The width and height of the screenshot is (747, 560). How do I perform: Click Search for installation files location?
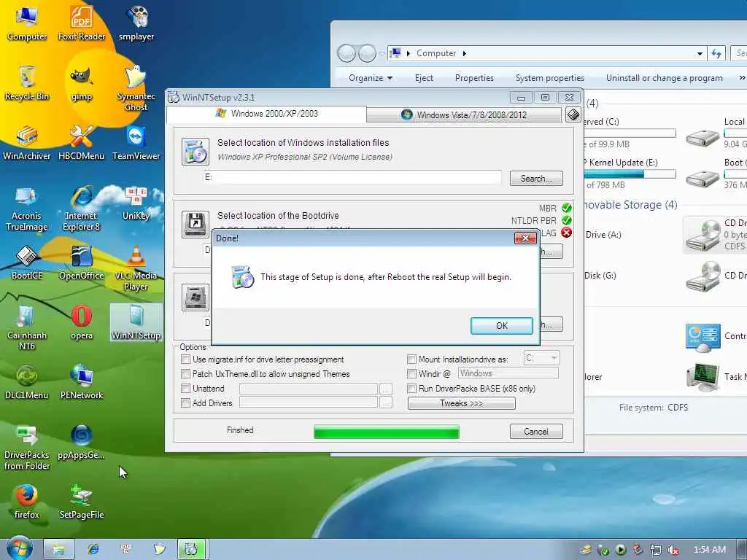point(536,179)
